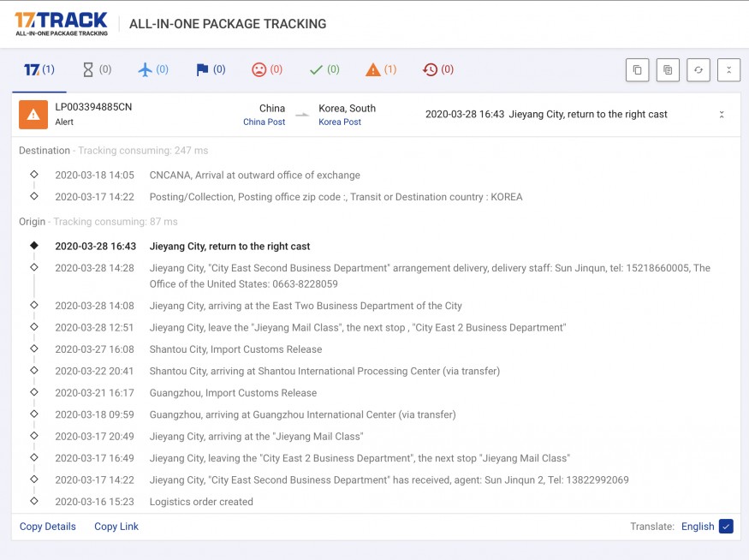Select the checkmark Delivered (0) tab

[x=324, y=69]
